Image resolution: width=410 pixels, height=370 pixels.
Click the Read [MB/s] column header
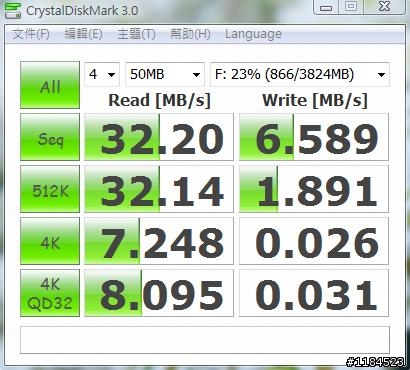pyautogui.click(x=160, y=100)
